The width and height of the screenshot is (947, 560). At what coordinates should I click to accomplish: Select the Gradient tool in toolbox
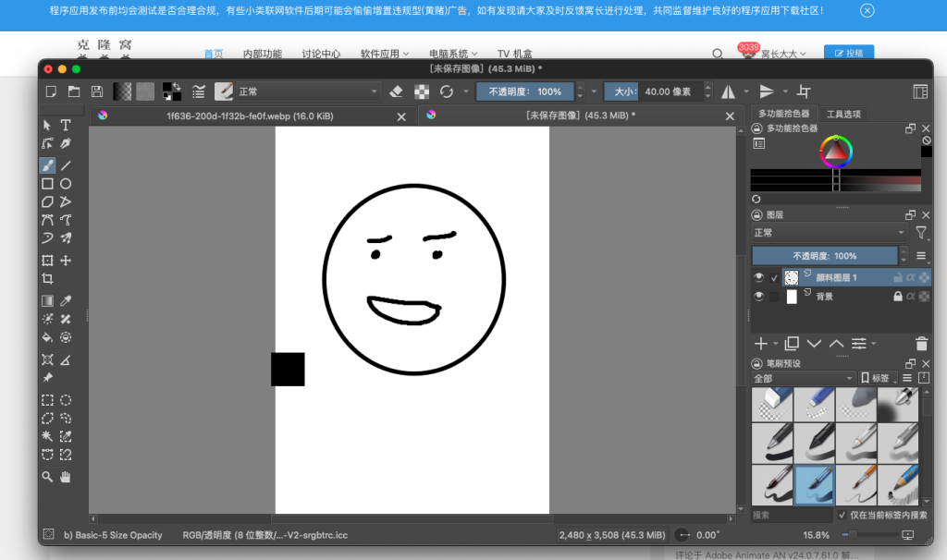point(48,300)
